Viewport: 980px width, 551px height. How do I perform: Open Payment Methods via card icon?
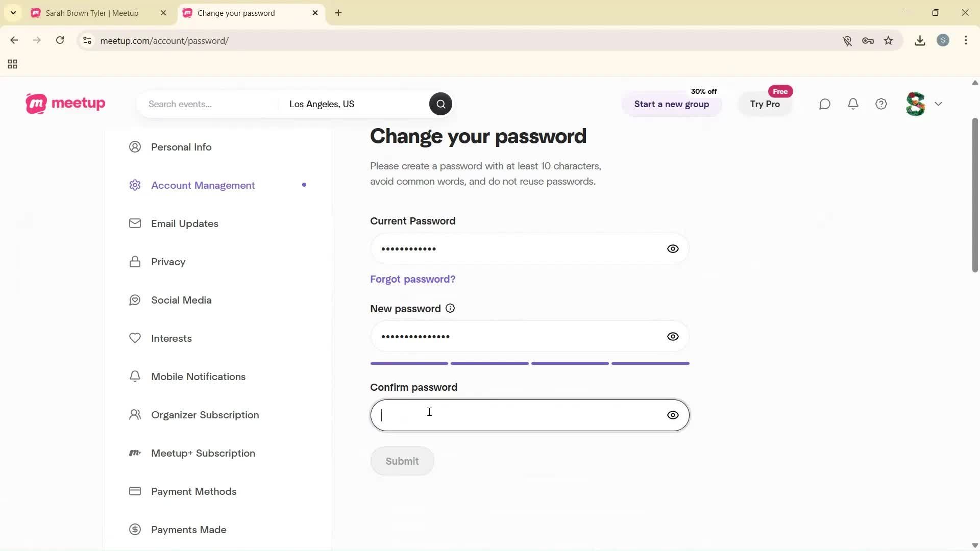pyautogui.click(x=135, y=491)
